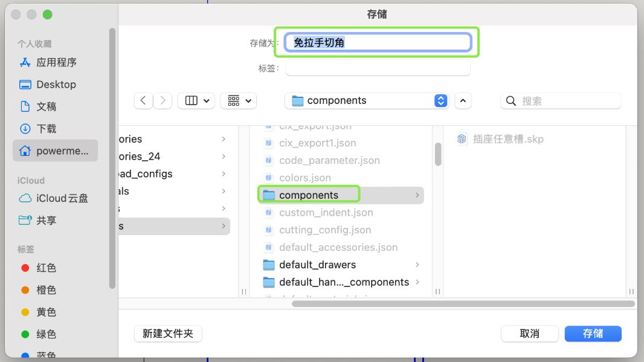Click the 取消 cancel button
The image size is (644, 362).
529,334
